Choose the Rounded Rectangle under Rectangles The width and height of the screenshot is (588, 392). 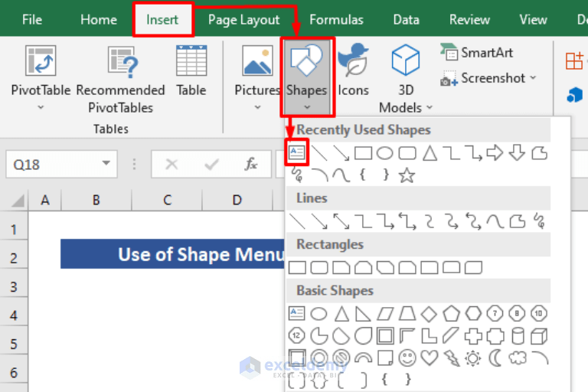coord(319,268)
